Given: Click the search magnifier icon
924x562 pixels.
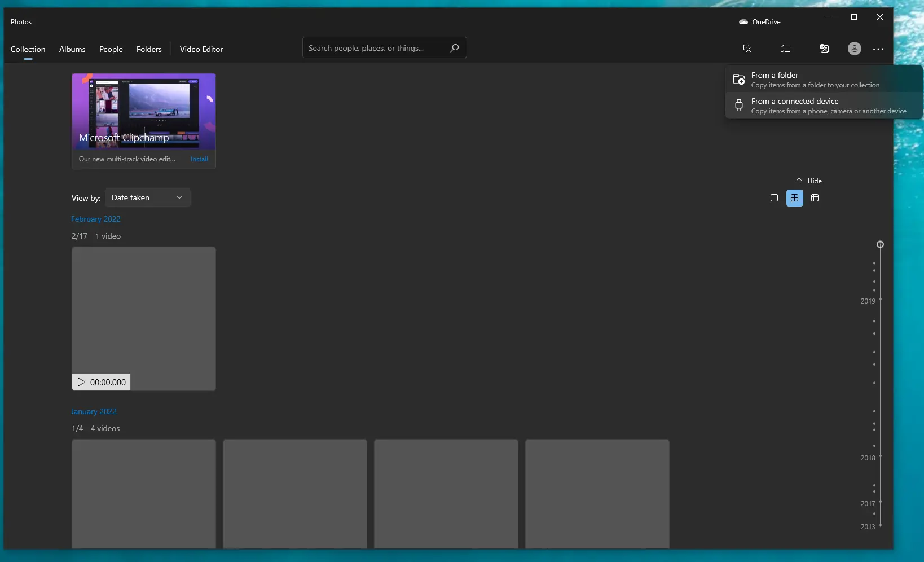Looking at the screenshot, I should [x=454, y=48].
